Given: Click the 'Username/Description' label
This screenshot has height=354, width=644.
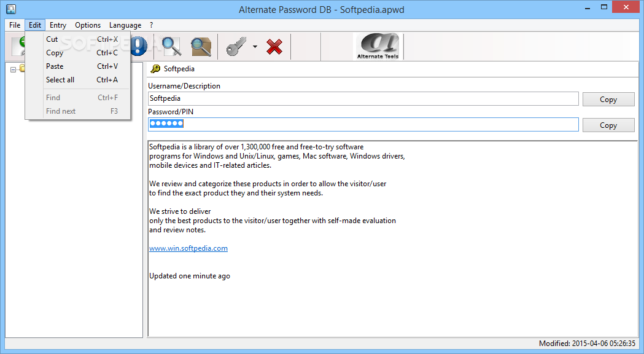Looking at the screenshot, I should point(184,86).
